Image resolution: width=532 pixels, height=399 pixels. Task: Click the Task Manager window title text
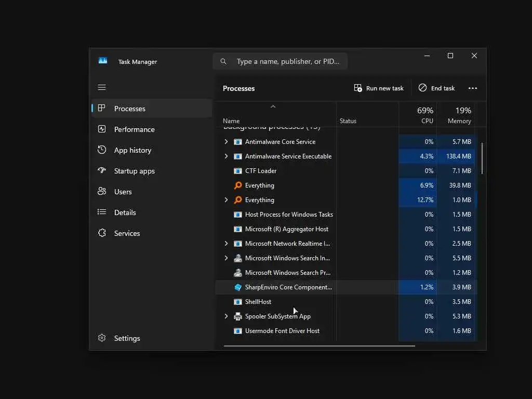(137, 62)
